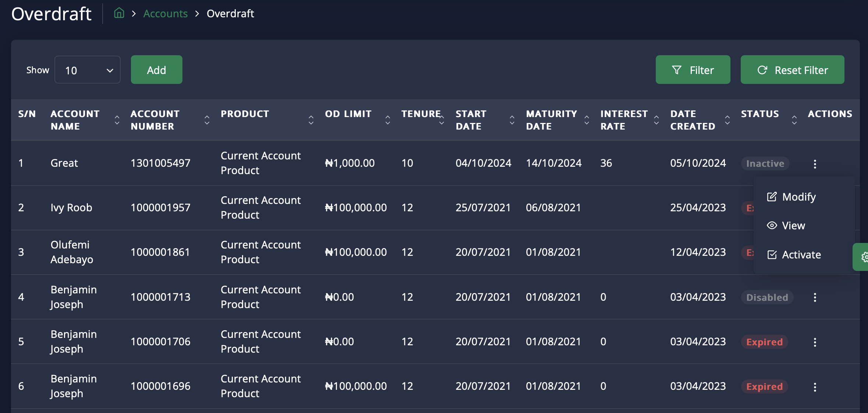Sort table by Status column
Viewport: 868px width, 413px height.
click(794, 120)
